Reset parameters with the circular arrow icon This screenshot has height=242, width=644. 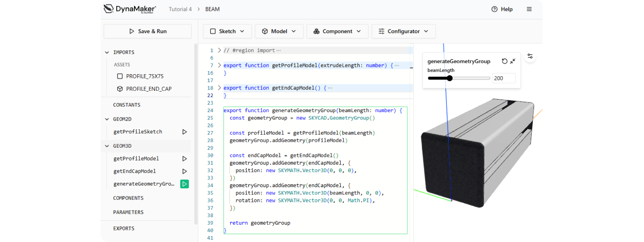[x=504, y=61]
